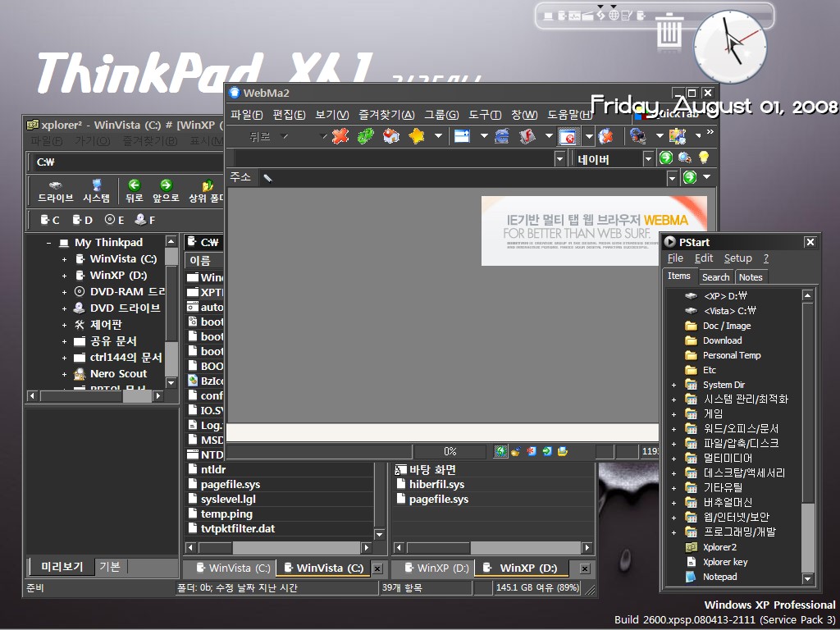Click the 상위 폴더 up-folder icon in xplorer²

[206, 191]
